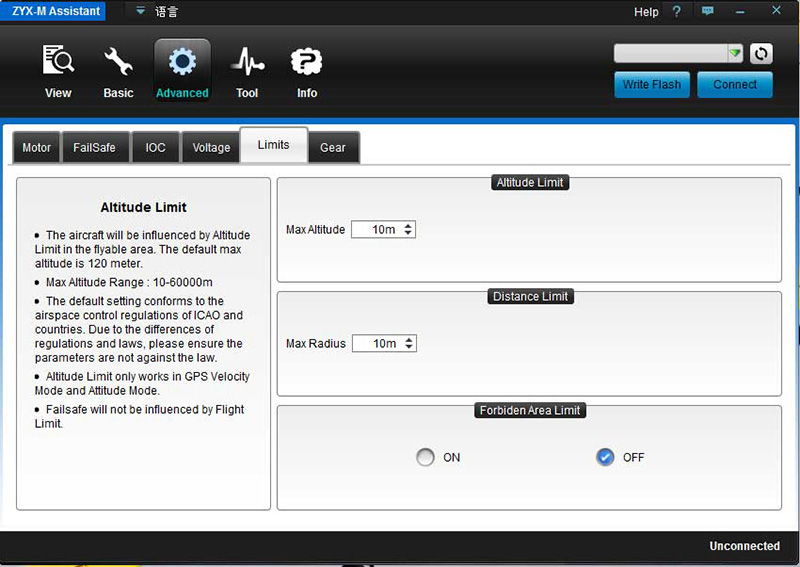Decrease Max Radius with down arrow
The image size is (800, 567).
tap(409, 347)
